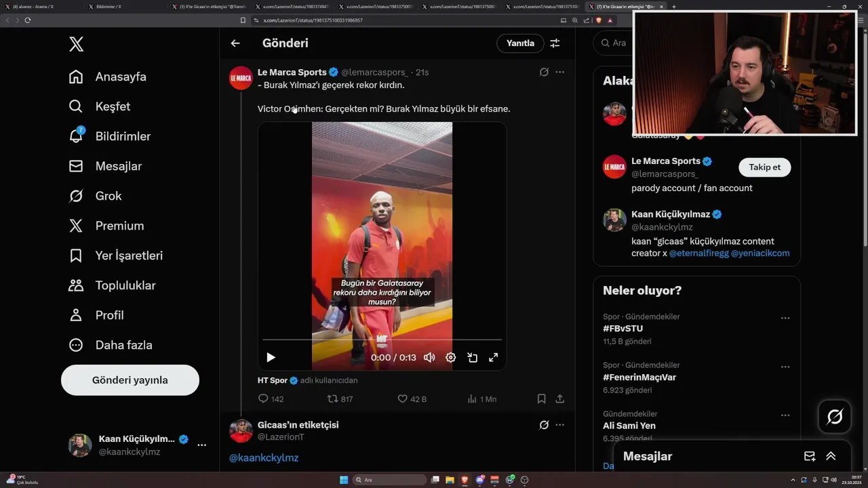Go to Anasayfa in the sidebar
This screenshot has height=488, width=868.
(x=108, y=77)
